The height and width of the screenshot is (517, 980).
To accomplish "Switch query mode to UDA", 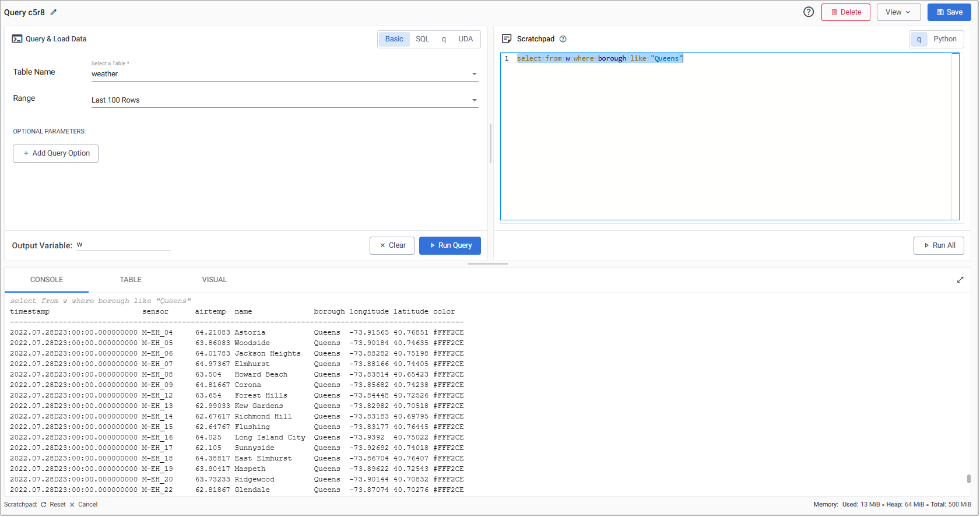I will click(x=465, y=39).
